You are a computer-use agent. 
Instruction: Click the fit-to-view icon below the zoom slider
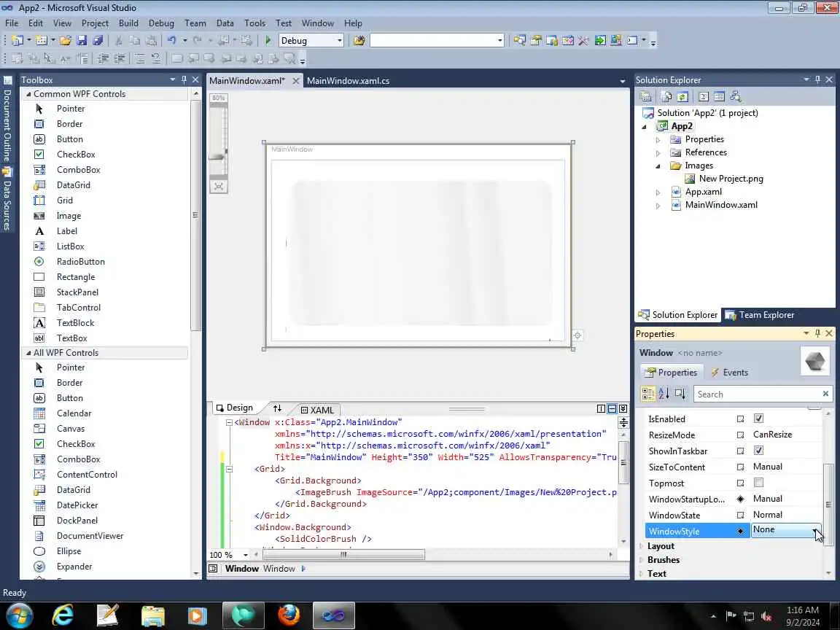pyautogui.click(x=219, y=187)
